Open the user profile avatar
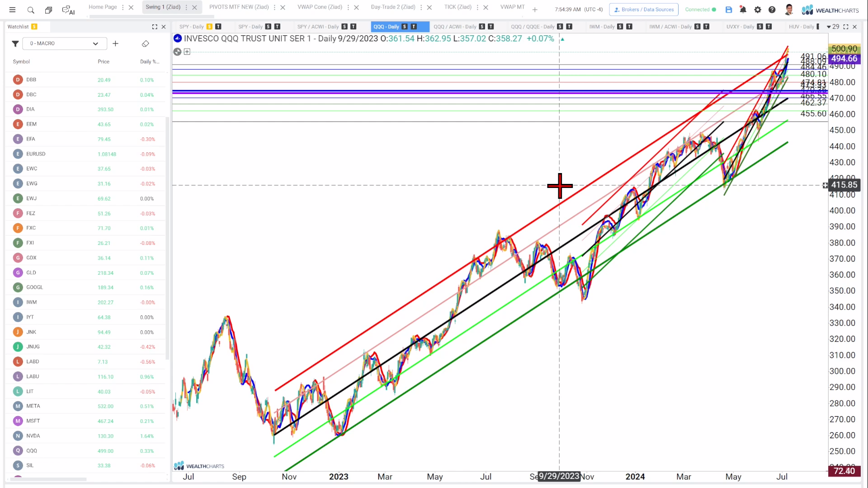This screenshot has height=488, width=868. 789,9
